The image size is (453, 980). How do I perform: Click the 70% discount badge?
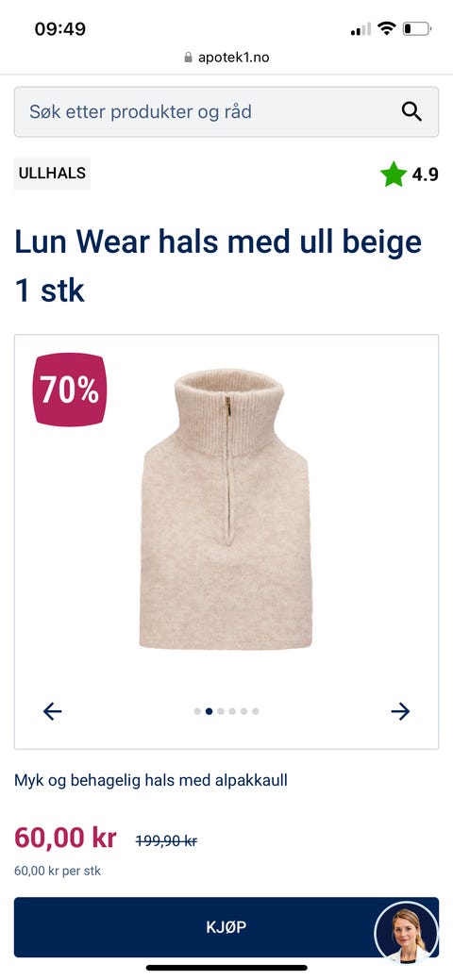(70, 390)
